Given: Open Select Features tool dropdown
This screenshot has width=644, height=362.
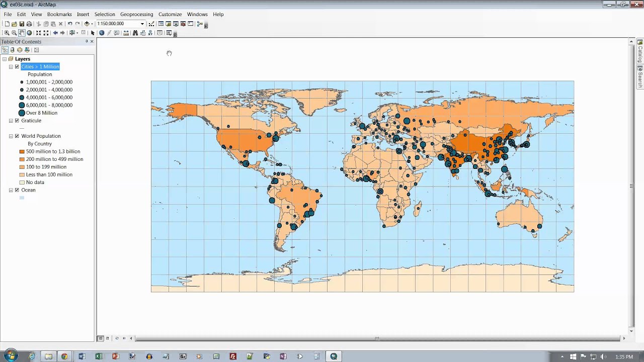Looking at the screenshot, I should click(77, 33).
